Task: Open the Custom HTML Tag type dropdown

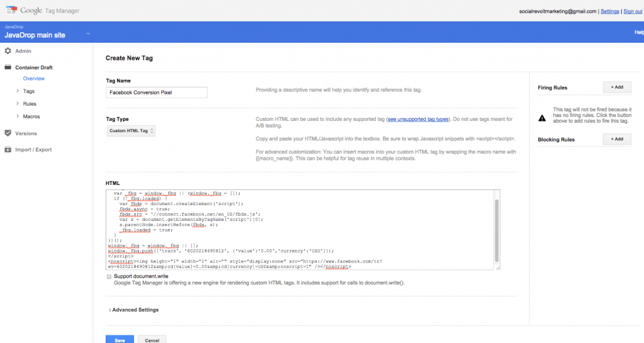Action: pyautogui.click(x=131, y=131)
